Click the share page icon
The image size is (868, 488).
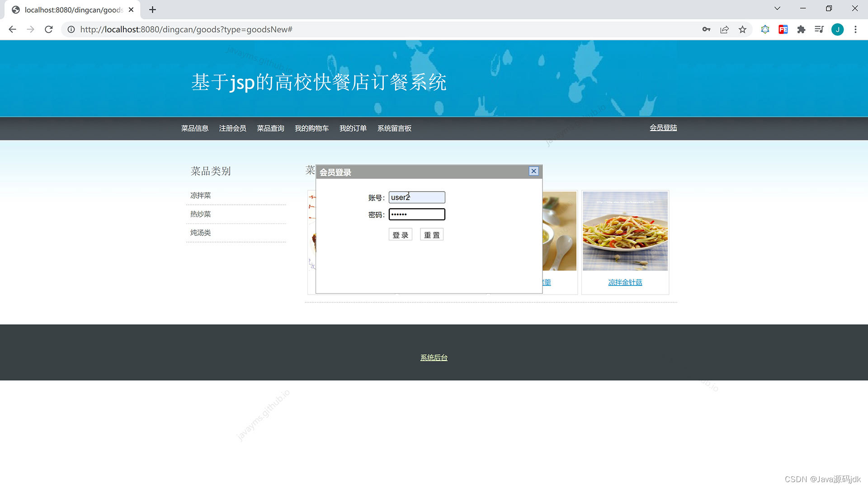pos(724,29)
